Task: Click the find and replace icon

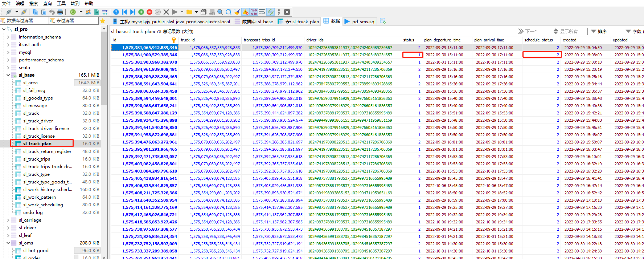Action: coord(229,12)
